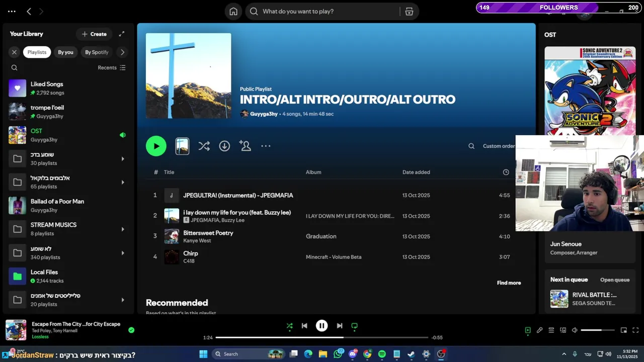
Task: Clear the library filter with the X button
Action: point(14,52)
